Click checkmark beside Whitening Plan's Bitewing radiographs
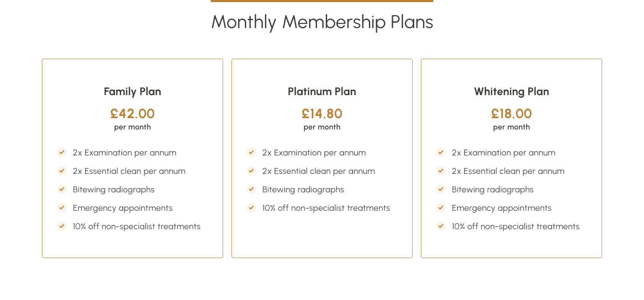 [x=441, y=189]
